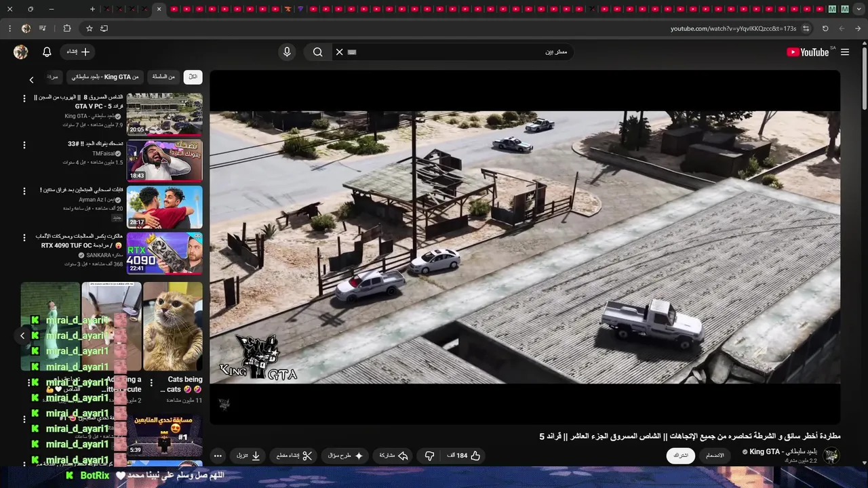Open site info icon in address bar
This screenshot has width=868, height=488.
point(806,28)
